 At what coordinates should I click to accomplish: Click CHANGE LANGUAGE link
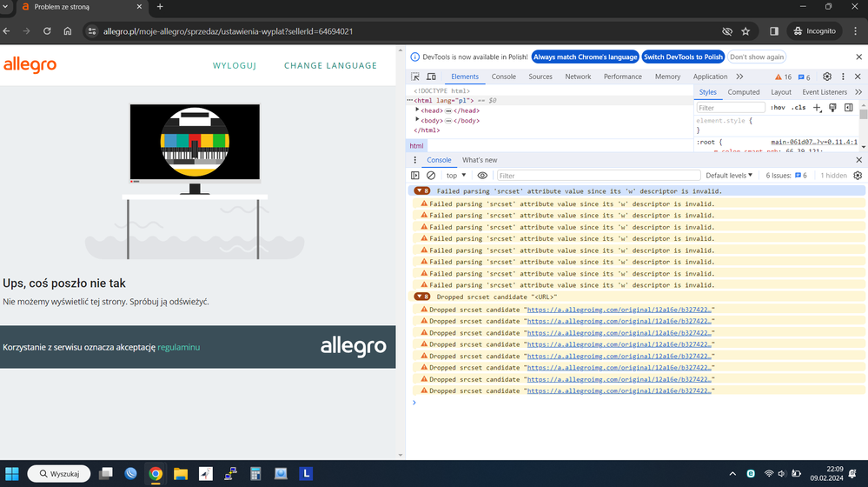click(330, 65)
